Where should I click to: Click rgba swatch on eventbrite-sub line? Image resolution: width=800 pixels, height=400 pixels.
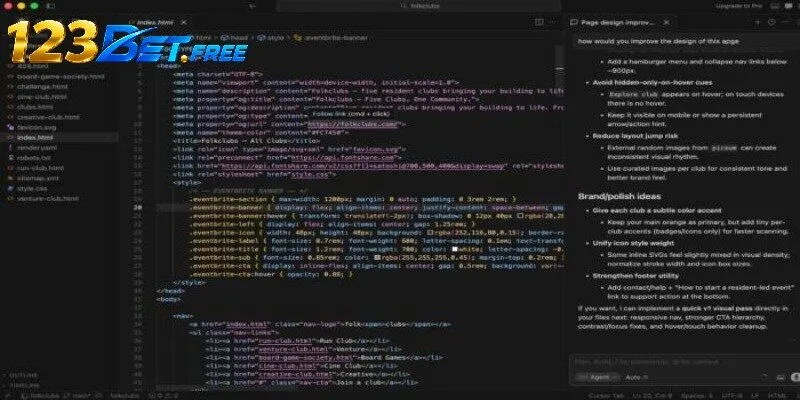tap(378, 258)
